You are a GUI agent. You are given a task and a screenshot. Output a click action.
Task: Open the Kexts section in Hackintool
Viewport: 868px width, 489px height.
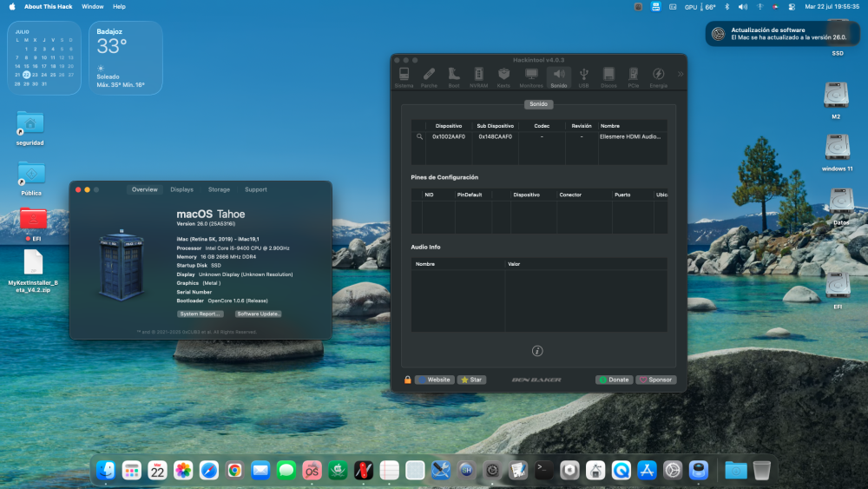503,77
